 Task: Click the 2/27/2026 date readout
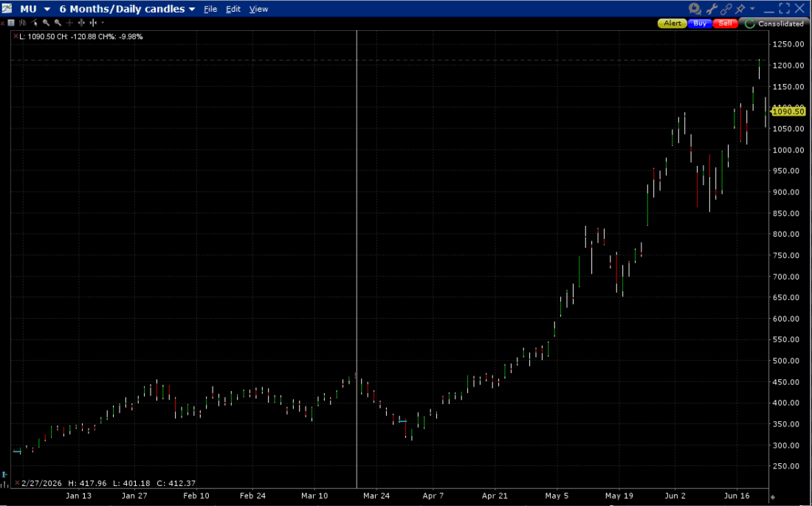[41, 483]
